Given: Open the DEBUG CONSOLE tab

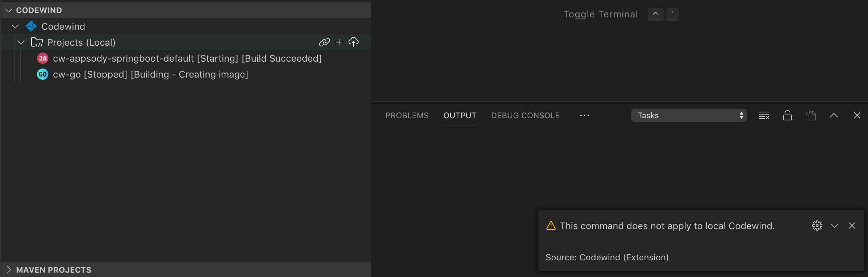Looking at the screenshot, I should click(x=525, y=115).
